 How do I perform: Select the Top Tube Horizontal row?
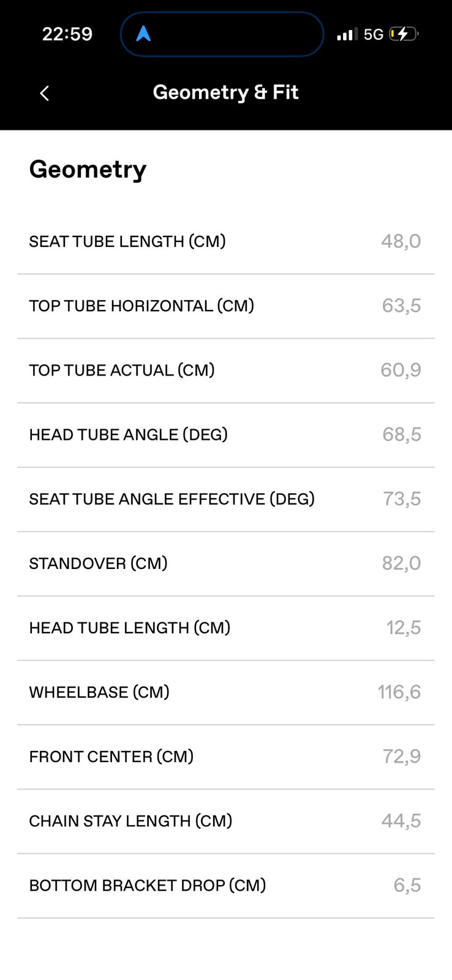point(226,306)
